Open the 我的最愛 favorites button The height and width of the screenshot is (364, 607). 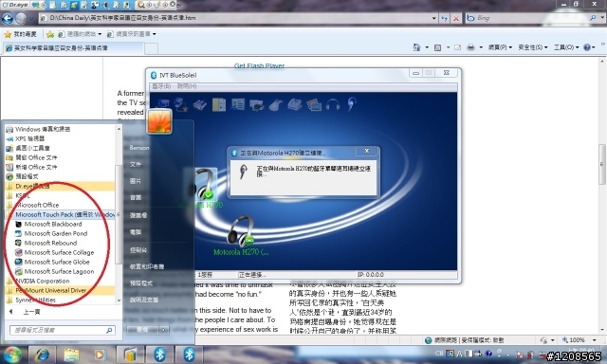[x=21, y=34]
